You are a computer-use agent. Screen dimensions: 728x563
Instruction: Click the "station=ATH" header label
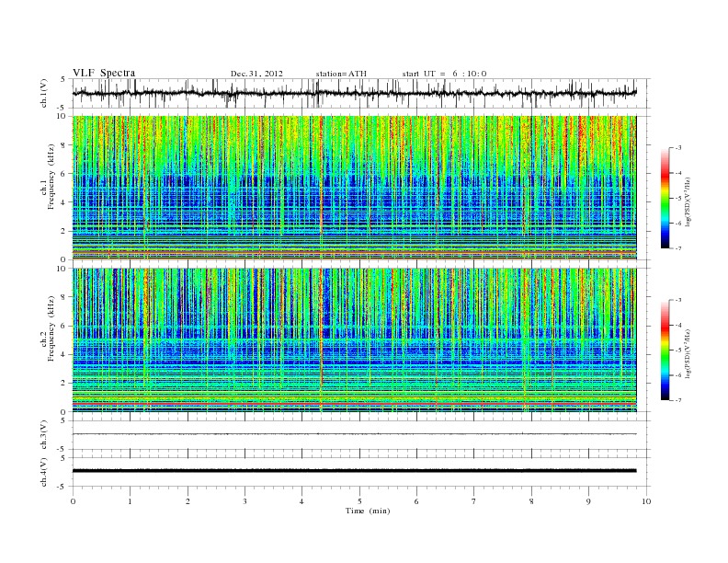341,74
